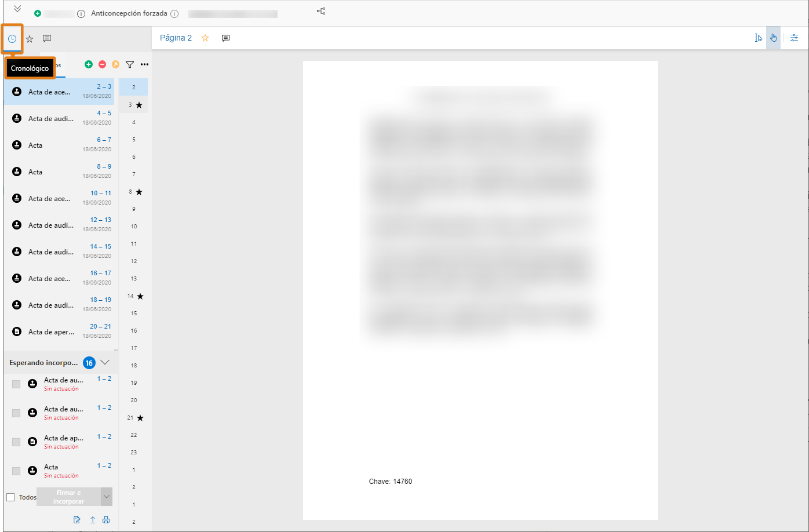Image resolution: width=809 pixels, height=532 pixels.
Task: Click the red minus remove icon
Action: [x=102, y=64]
